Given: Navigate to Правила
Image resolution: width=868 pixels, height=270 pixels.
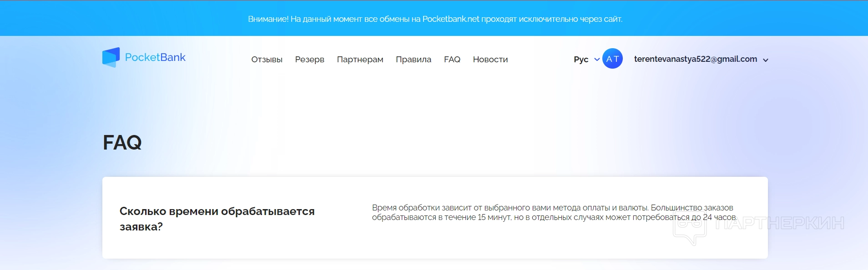Looking at the screenshot, I should pyautogui.click(x=413, y=60).
